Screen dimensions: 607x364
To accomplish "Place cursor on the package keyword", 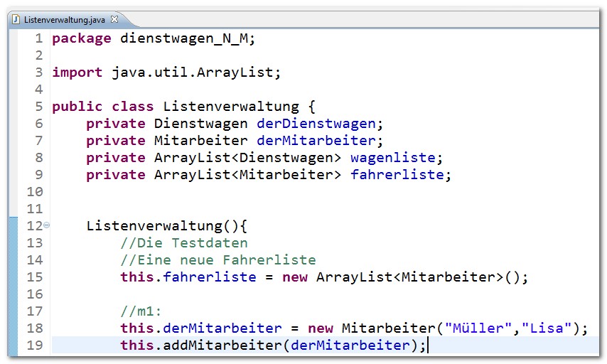I will click(x=81, y=38).
